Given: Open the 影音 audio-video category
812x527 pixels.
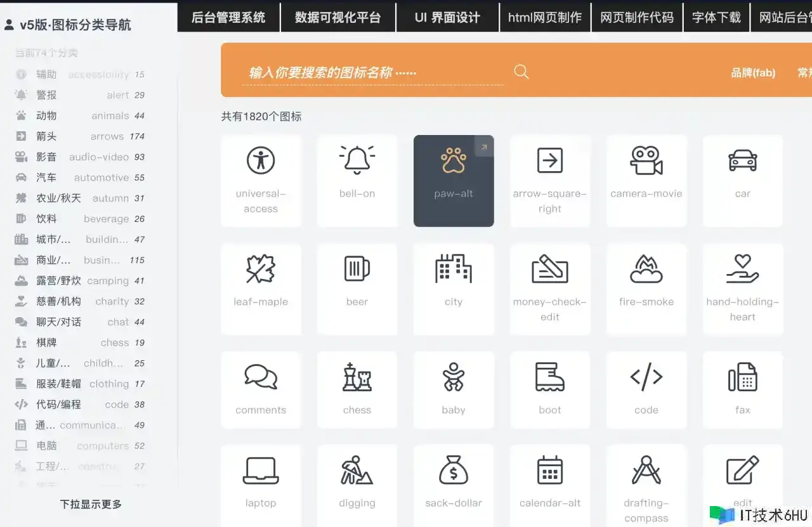Looking at the screenshot, I should [80, 157].
